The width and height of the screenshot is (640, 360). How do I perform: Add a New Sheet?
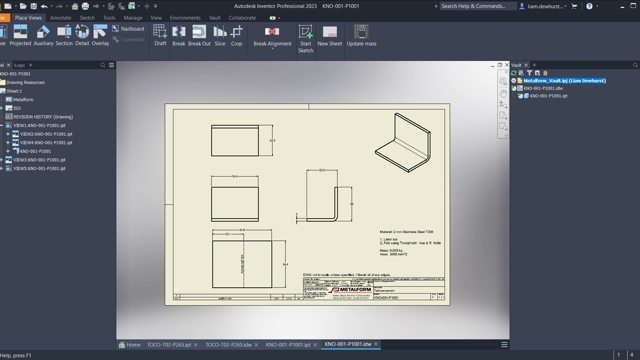click(329, 35)
